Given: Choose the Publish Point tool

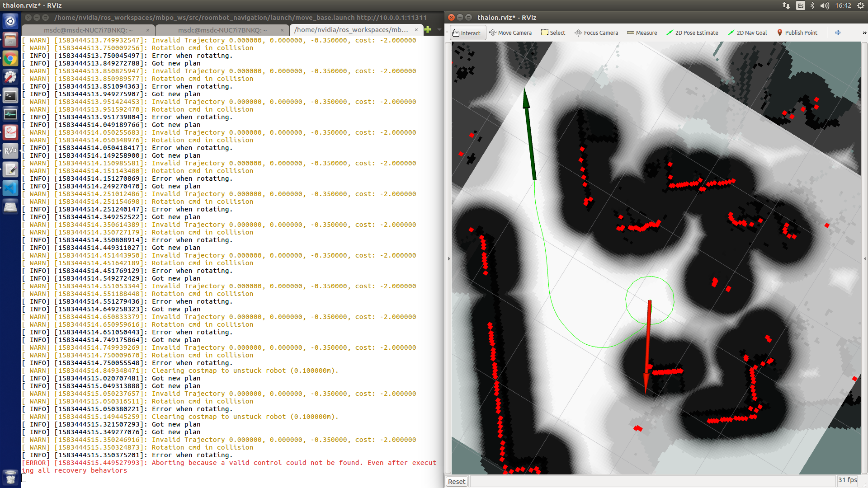Looking at the screenshot, I should (x=797, y=33).
